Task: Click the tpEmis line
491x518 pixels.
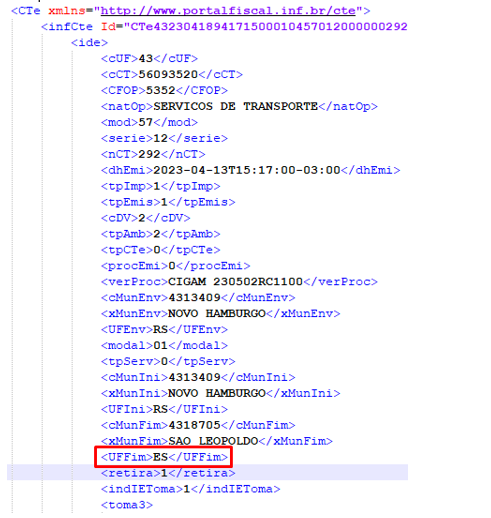Action: click(x=168, y=202)
